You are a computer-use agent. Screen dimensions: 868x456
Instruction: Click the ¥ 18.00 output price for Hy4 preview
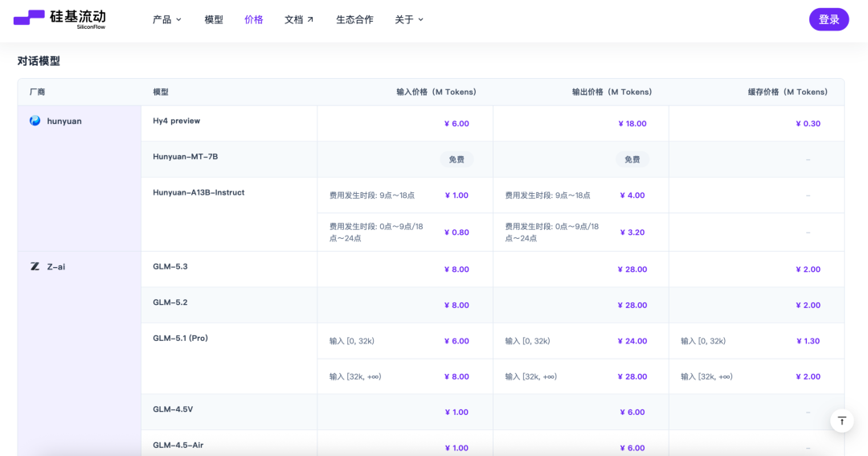[x=633, y=124]
